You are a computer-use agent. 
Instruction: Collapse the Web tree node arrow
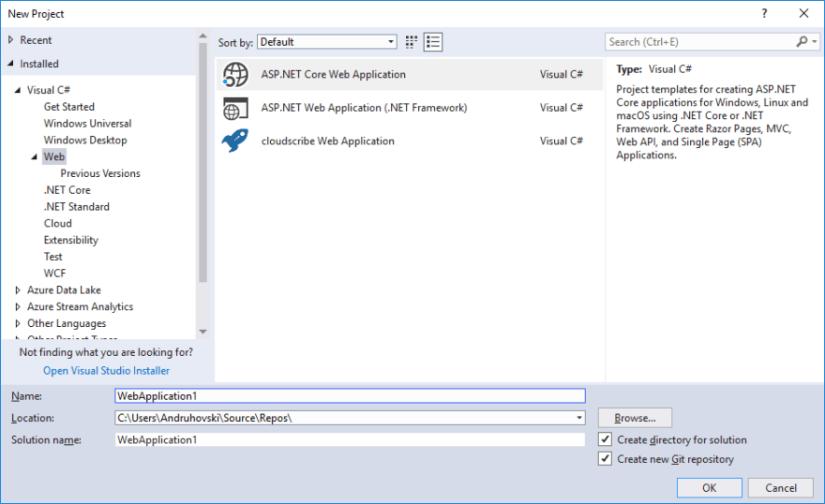34,156
